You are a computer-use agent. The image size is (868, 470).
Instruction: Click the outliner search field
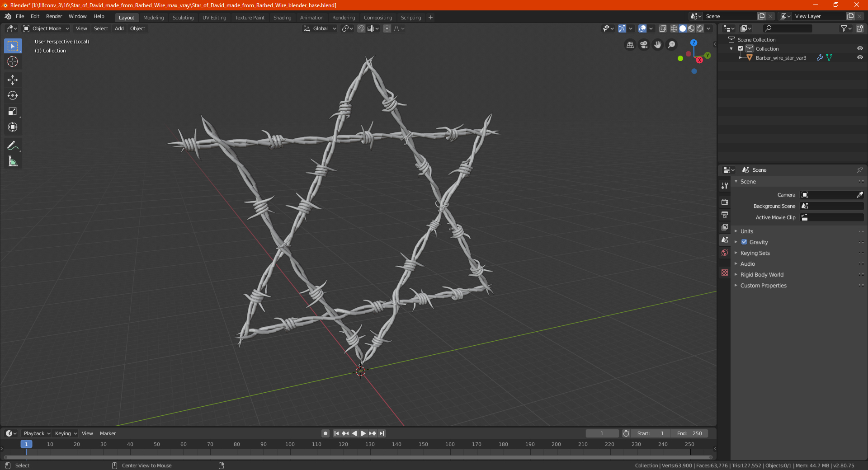point(787,28)
